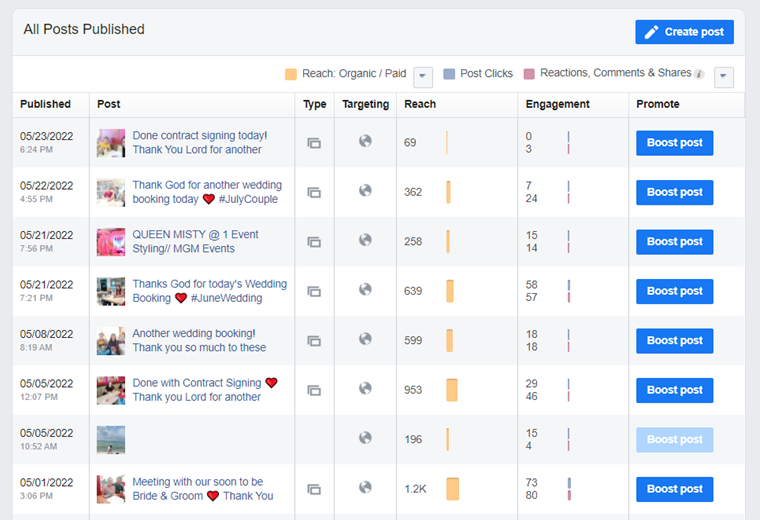Viewport: 760px width, 520px height.
Task: Click the orange Reach legend color swatch
Action: (x=291, y=74)
